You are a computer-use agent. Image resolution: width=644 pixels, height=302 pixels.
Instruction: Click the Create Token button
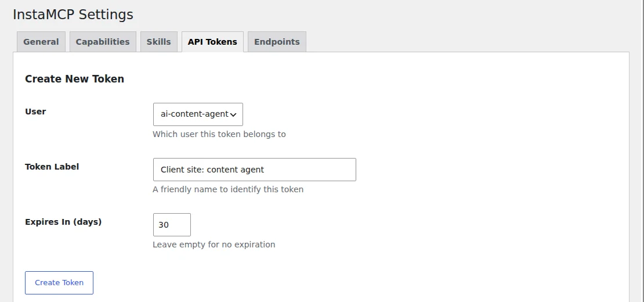59,283
